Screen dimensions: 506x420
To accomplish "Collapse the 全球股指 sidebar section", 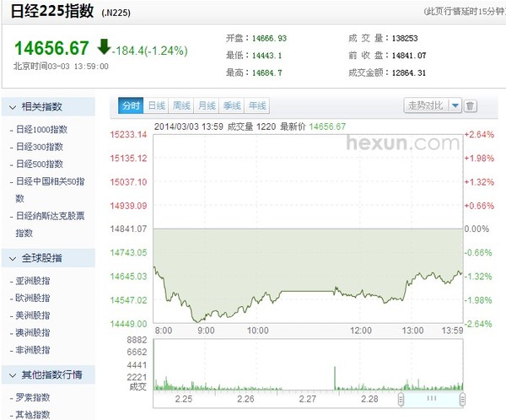I will pos(11,258).
